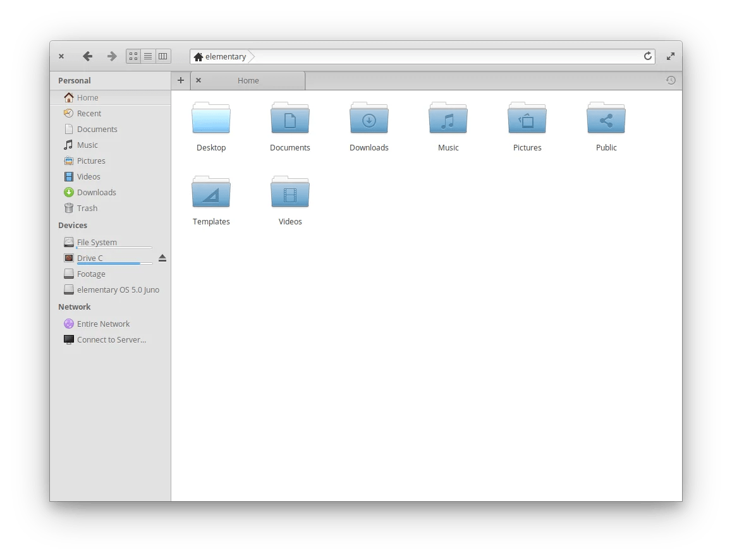Click Connect to Server in the sidebar

[x=111, y=339]
